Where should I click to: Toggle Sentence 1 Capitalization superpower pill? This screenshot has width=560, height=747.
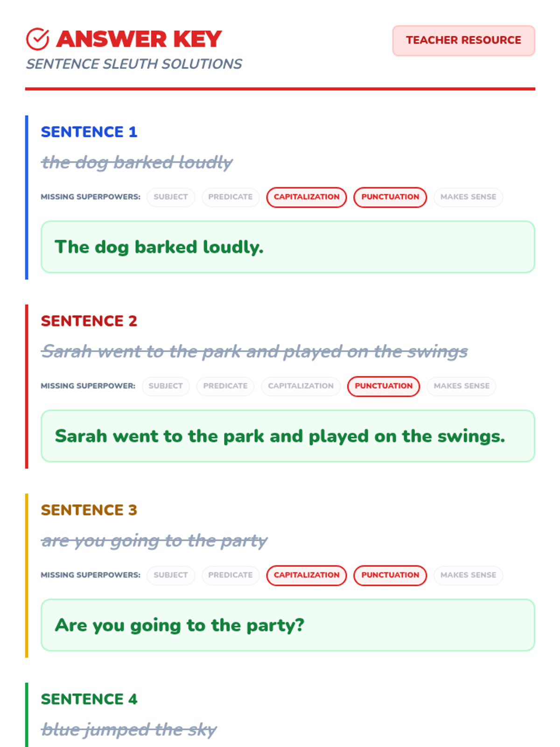coord(307,197)
